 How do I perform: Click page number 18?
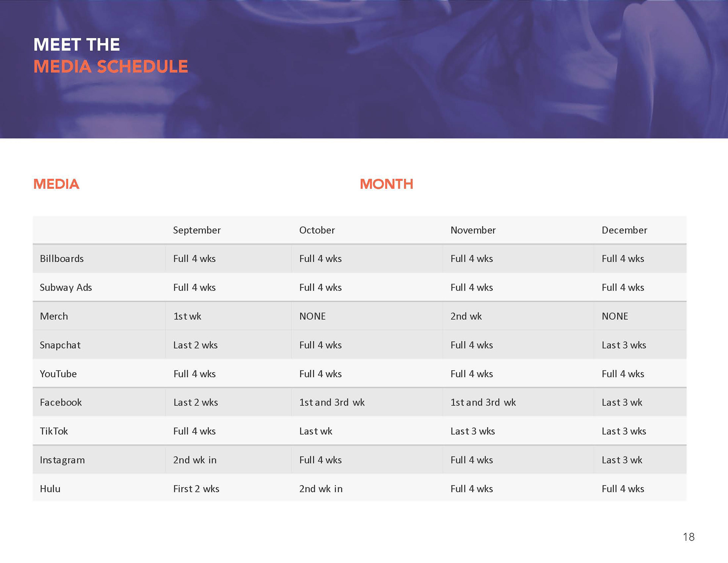(x=689, y=537)
